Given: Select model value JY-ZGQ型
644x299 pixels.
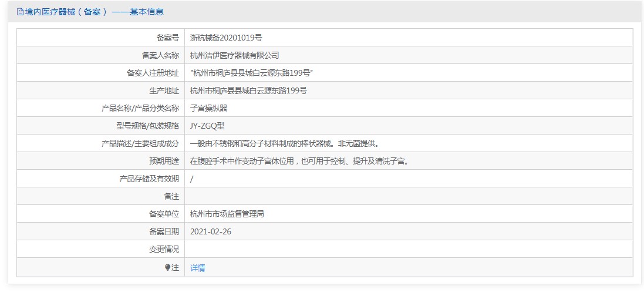Looking at the screenshot, I should pyautogui.click(x=207, y=126).
